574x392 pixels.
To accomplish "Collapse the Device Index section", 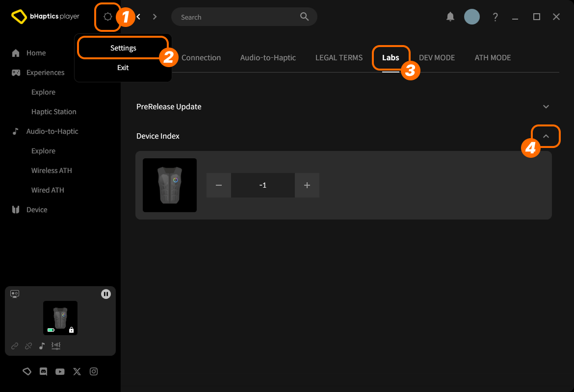I will pos(546,136).
